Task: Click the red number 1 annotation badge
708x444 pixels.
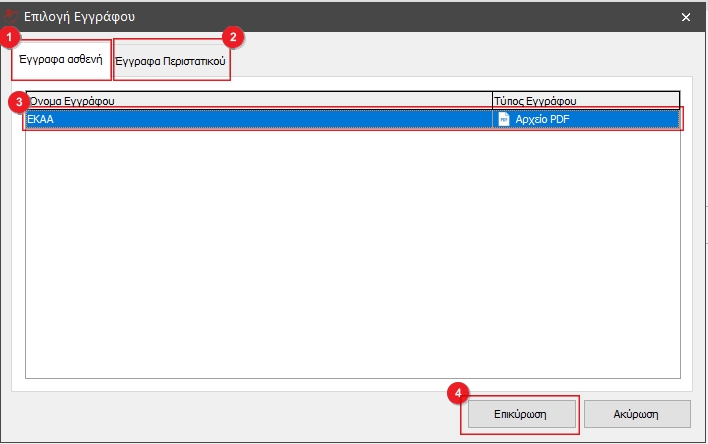Action: coord(11,37)
